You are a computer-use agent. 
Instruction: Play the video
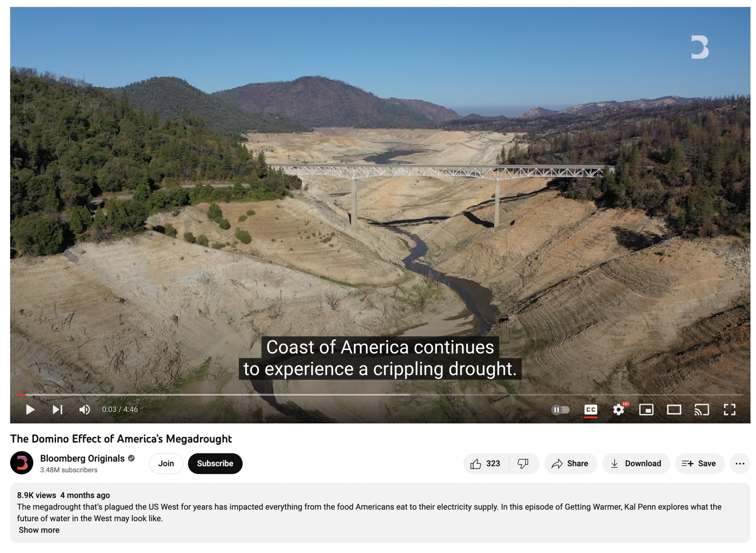click(30, 409)
